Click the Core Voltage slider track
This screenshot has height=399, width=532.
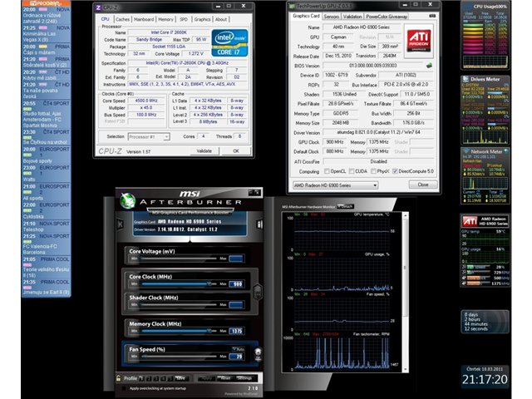tap(179, 259)
